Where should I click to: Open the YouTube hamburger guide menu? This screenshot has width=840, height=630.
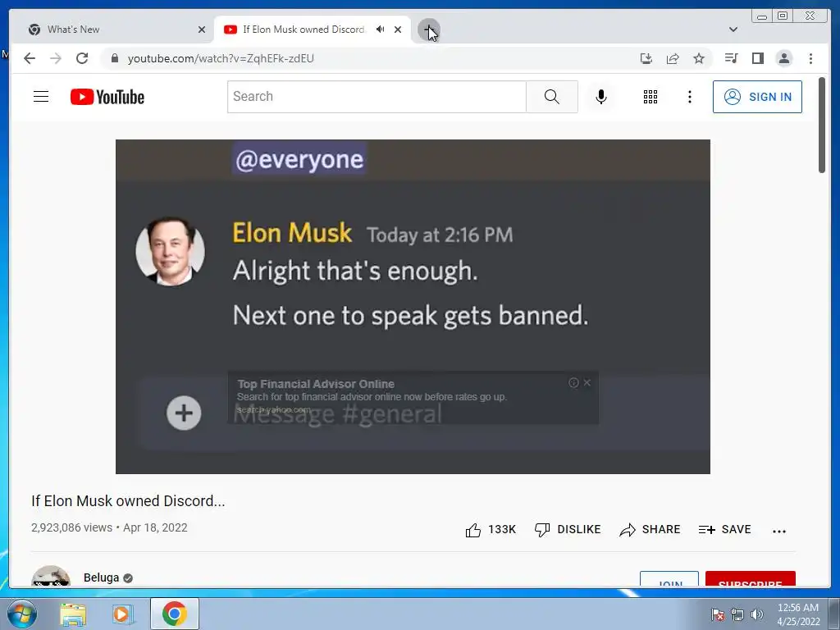tap(41, 97)
